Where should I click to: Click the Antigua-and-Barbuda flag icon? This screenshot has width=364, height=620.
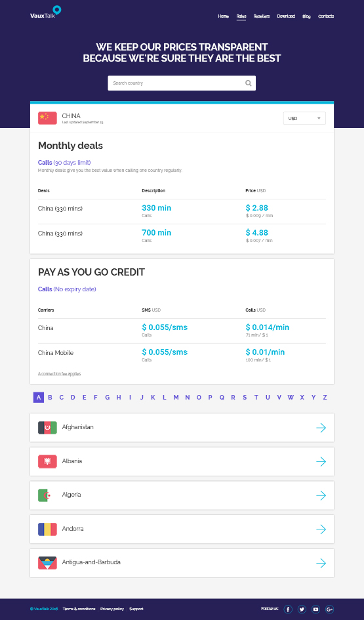click(x=47, y=563)
